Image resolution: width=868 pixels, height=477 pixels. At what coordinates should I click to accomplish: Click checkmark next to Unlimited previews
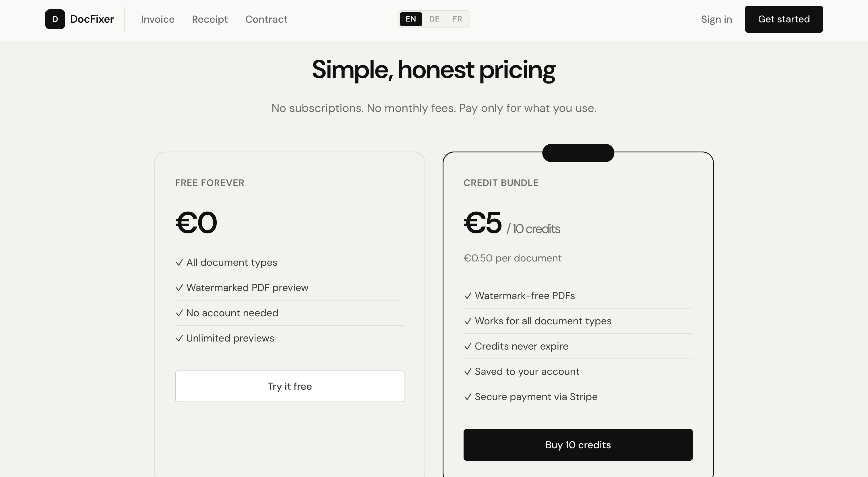(179, 338)
